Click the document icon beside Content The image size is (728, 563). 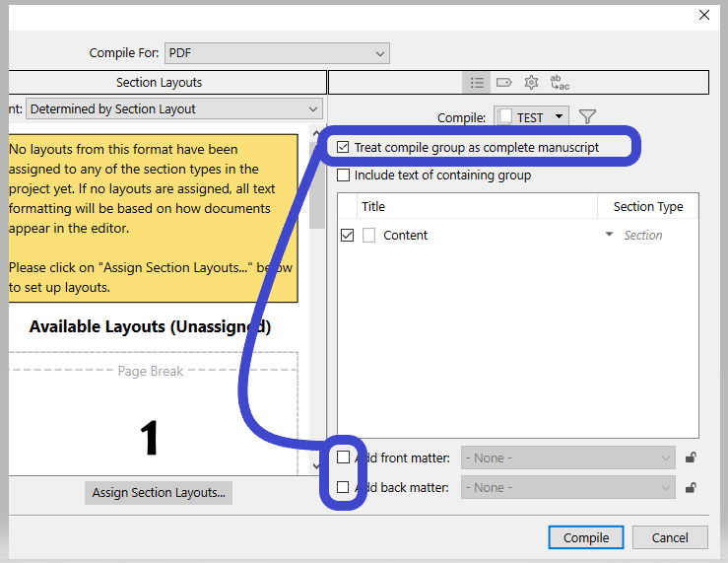click(369, 235)
